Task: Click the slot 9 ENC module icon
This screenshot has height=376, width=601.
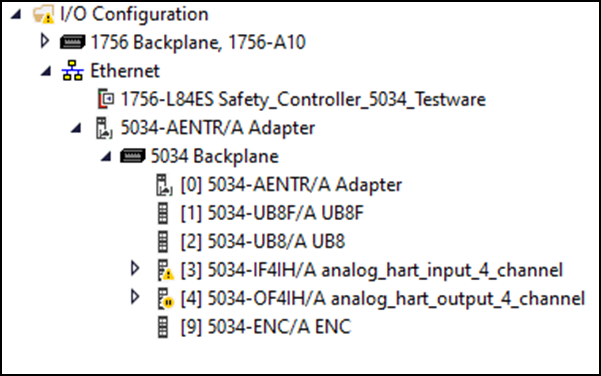Action: [163, 327]
